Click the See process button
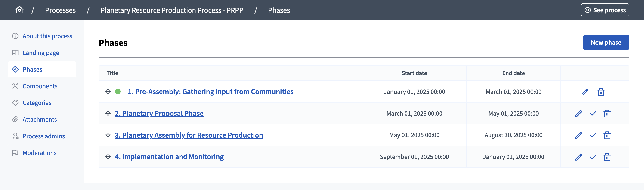This screenshot has width=644, height=190. pyautogui.click(x=605, y=10)
